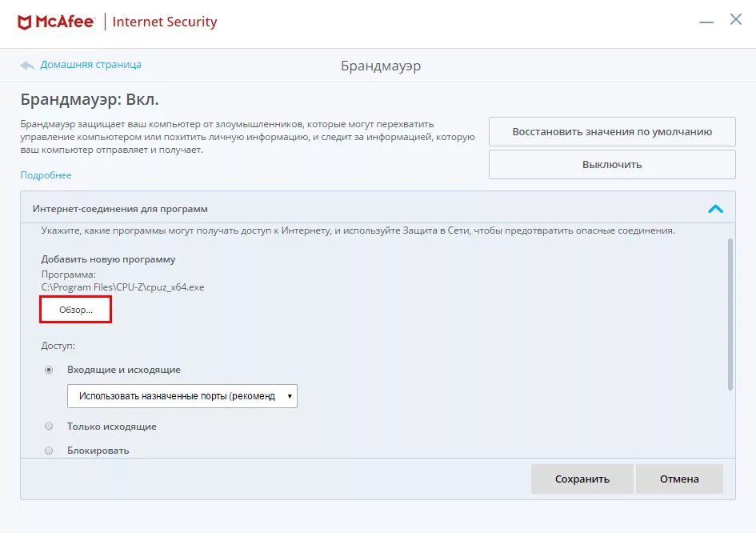Collapse the Интернет-соединения для программ section chevron
This screenshot has width=756, height=533.
point(715,209)
